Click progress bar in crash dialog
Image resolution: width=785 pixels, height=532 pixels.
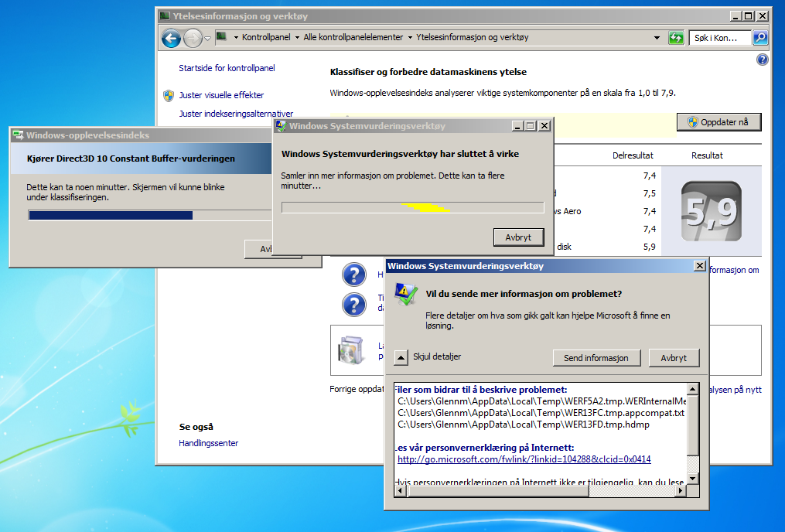pyautogui.click(x=412, y=207)
